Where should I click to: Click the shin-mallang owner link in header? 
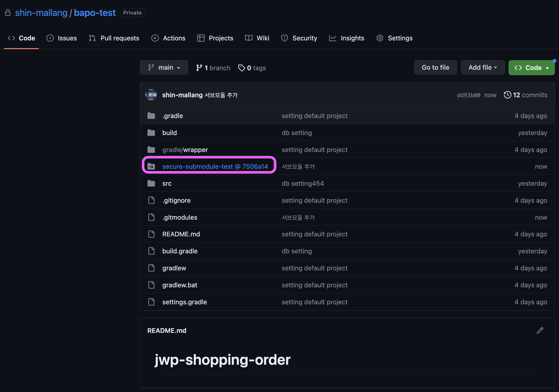[x=41, y=13]
